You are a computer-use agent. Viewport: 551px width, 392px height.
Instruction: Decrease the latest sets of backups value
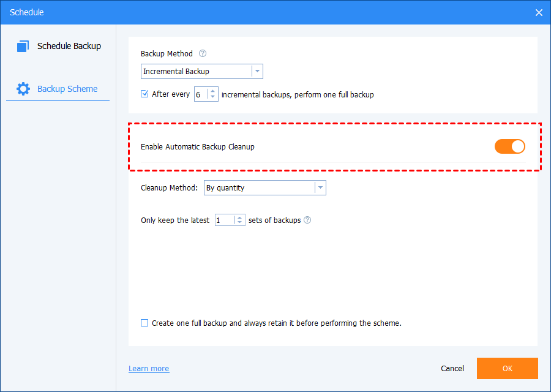(x=239, y=223)
